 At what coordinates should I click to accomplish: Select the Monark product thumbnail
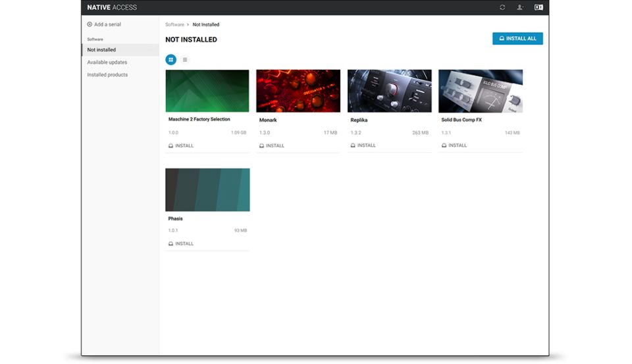[298, 91]
